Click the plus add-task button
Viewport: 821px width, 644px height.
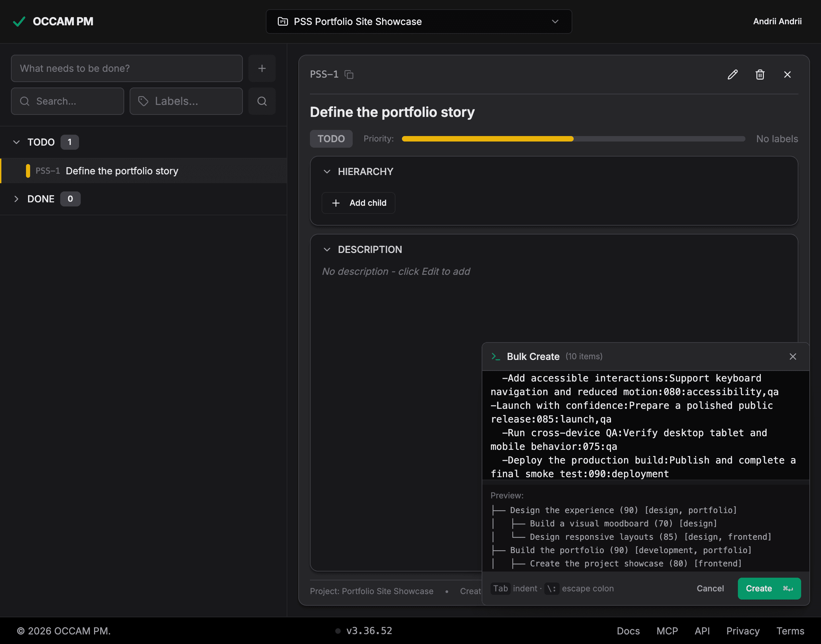(262, 68)
